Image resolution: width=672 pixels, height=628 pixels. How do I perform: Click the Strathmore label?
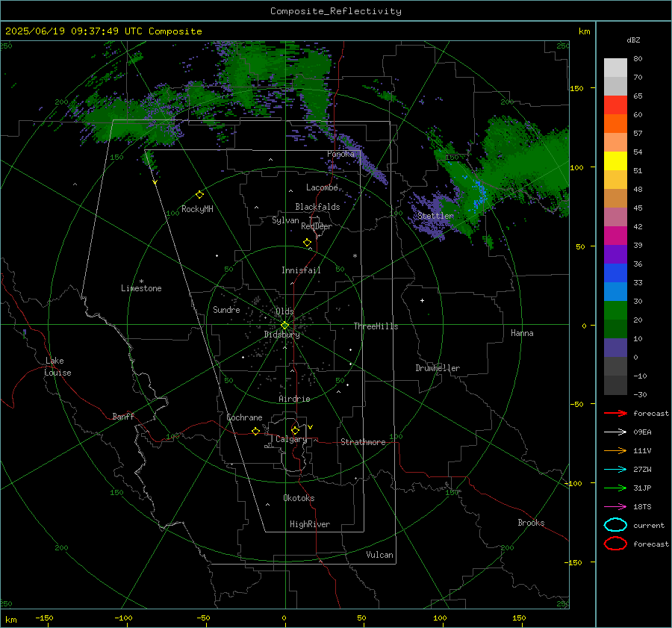(x=363, y=442)
